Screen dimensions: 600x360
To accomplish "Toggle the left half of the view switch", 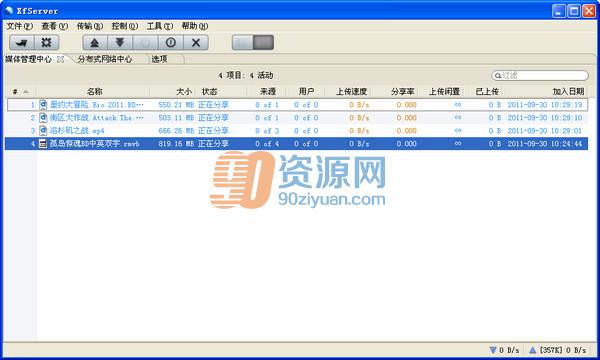I will click(243, 42).
